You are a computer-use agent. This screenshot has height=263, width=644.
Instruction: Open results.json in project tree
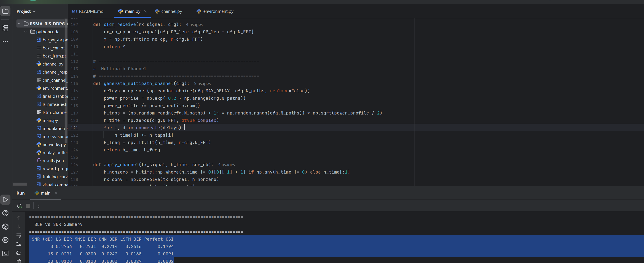50,161
